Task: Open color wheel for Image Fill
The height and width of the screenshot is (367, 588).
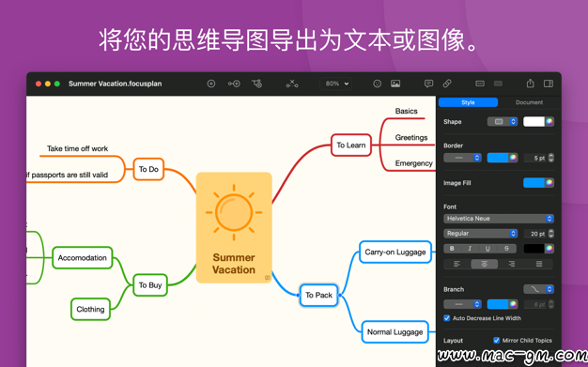Action: [x=549, y=183]
